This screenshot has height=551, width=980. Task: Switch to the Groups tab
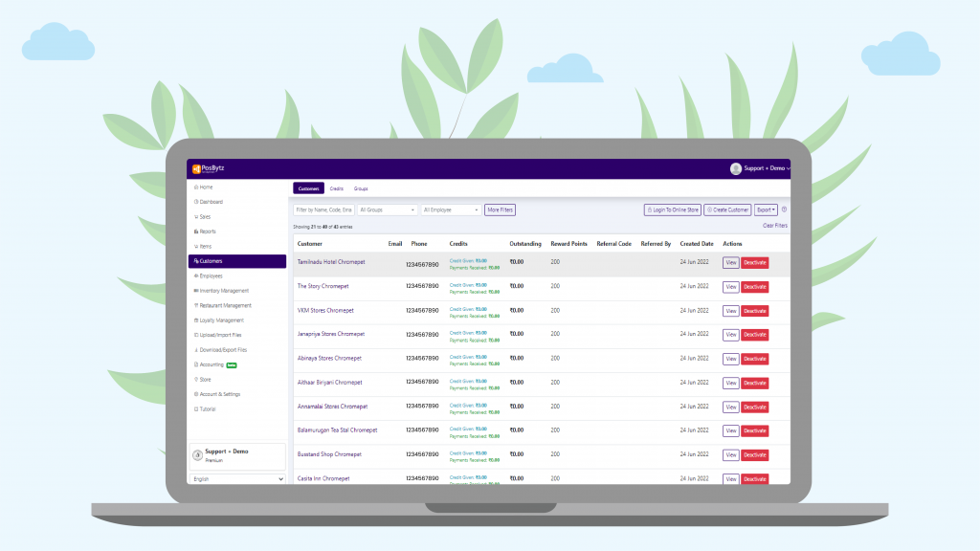point(362,188)
